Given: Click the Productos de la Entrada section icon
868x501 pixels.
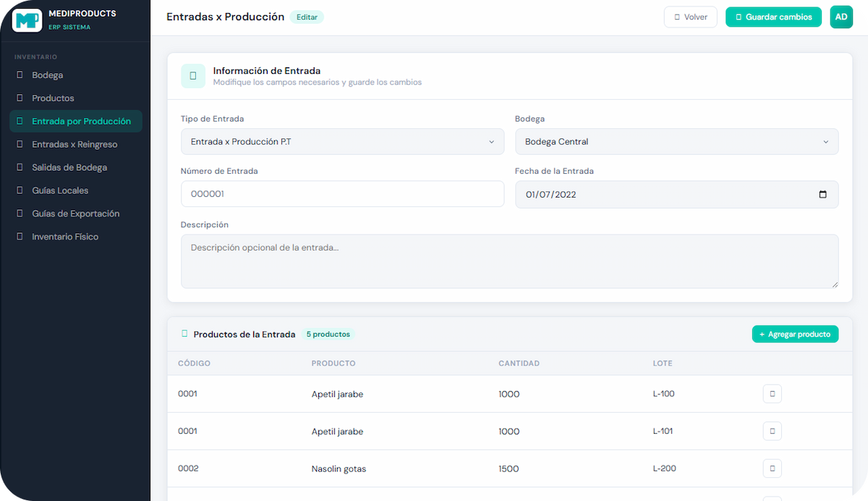Looking at the screenshot, I should [x=184, y=334].
